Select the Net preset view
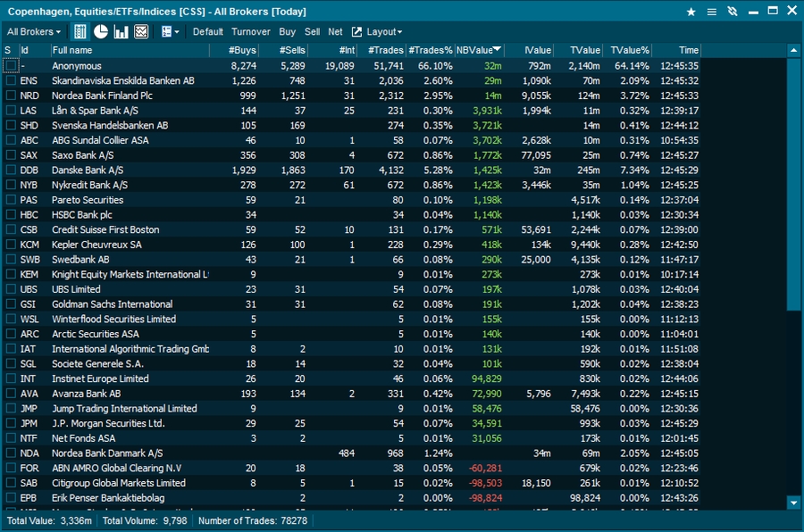The image size is (804, 532). 335,31
